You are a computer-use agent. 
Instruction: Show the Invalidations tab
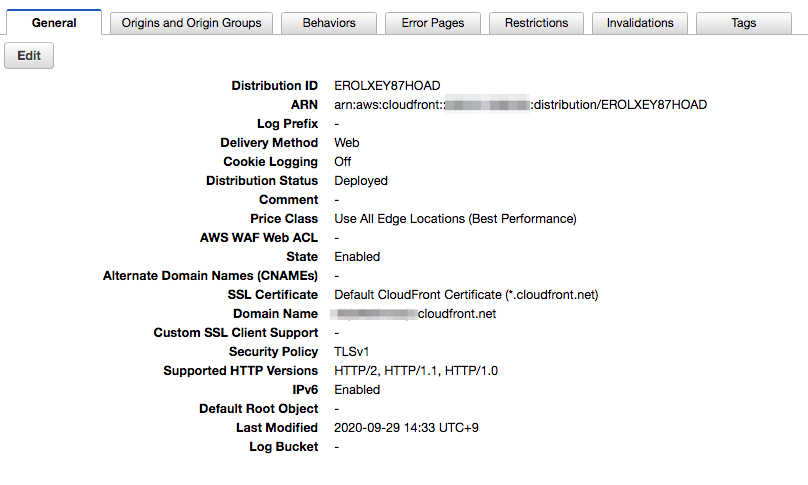click(640, 23)
